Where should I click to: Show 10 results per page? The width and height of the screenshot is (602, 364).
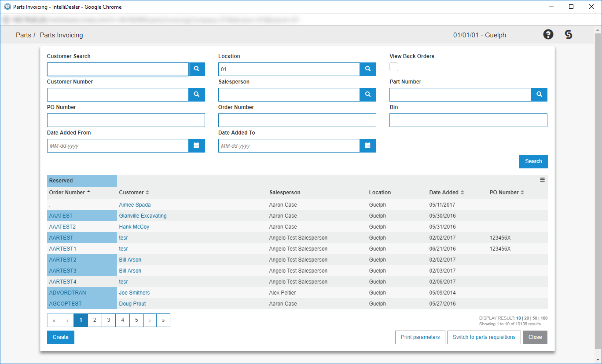click(x=519, y=318)
